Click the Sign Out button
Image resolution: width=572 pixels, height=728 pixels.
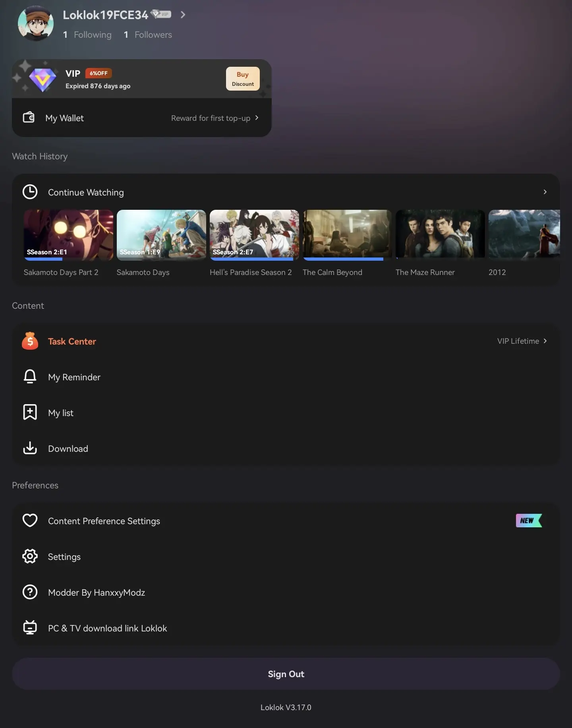286,674
